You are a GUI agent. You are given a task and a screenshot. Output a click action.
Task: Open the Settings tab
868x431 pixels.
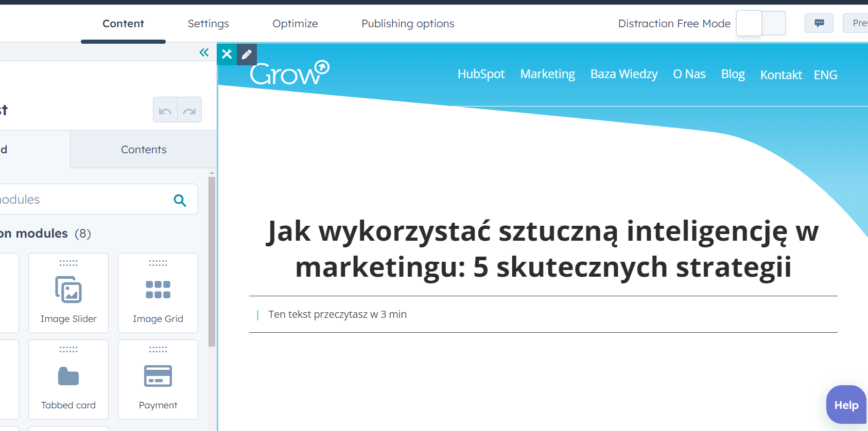pos(208,24)
